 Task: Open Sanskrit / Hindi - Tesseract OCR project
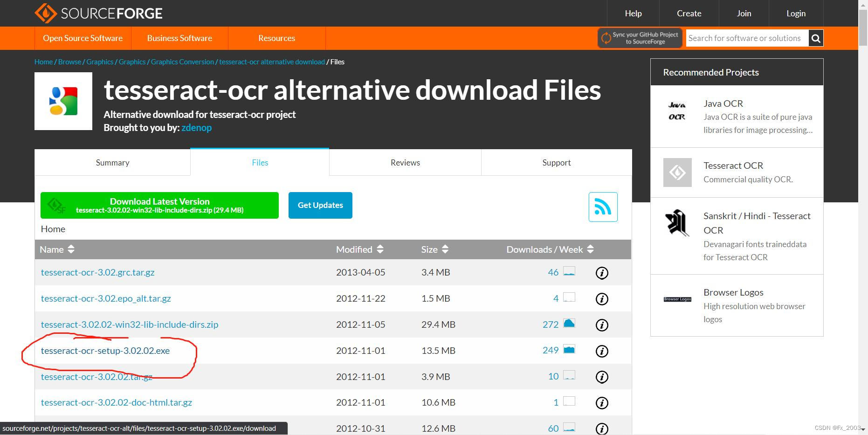coord(757,223)
